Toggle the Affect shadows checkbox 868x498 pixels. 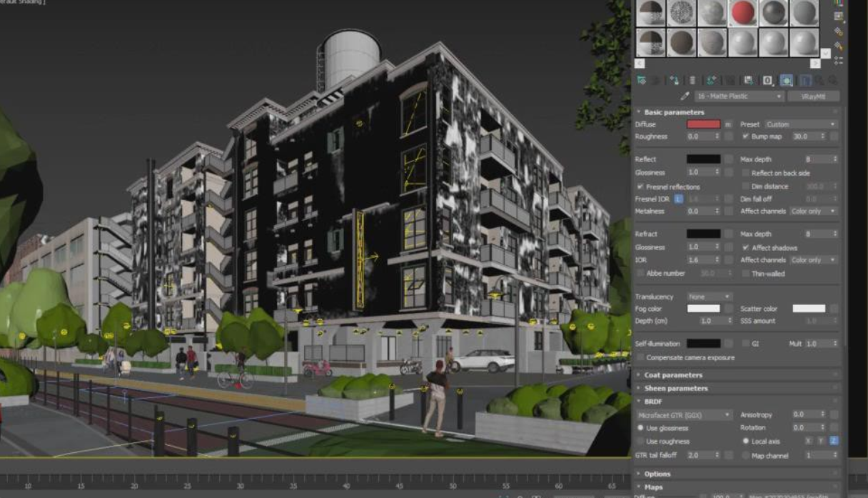click(x=746, y=247)
